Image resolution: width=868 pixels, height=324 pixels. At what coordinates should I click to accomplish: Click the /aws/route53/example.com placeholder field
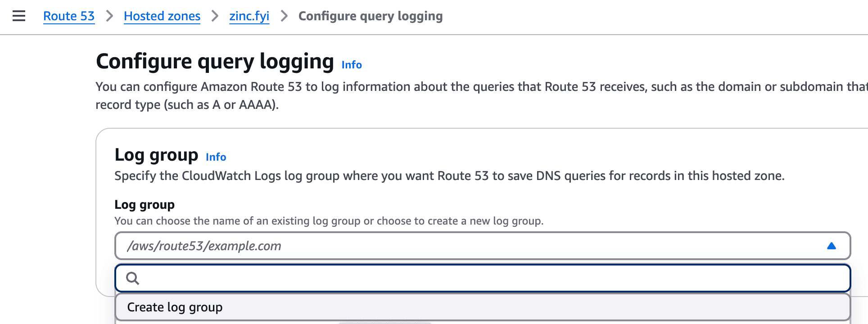pos(205,246)
